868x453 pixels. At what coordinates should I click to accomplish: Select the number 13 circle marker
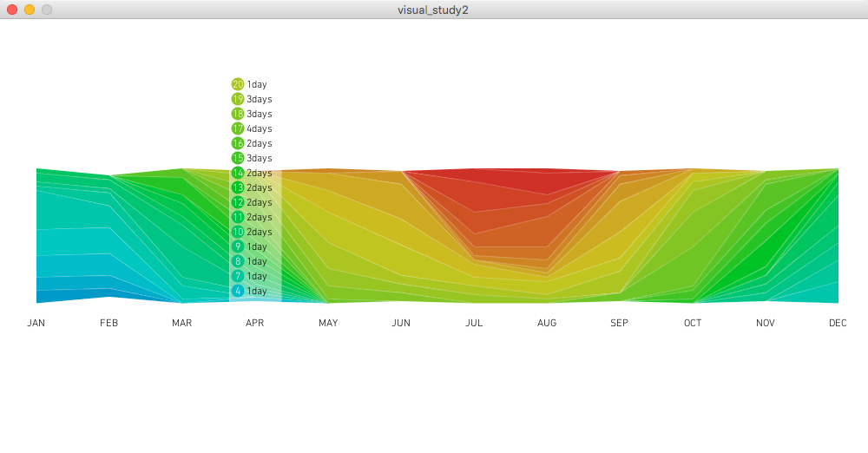coord(238,187)
